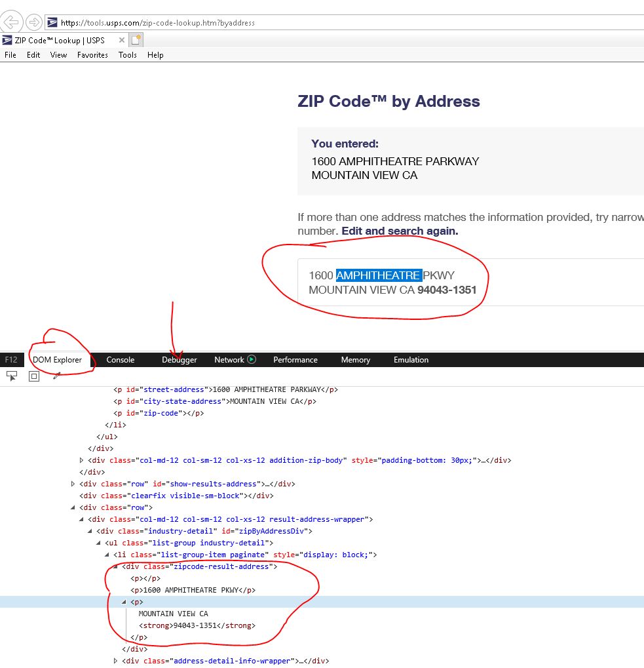Select the 1600 AMPHITHEATRE PKWY p line

(x=193, y=590)
